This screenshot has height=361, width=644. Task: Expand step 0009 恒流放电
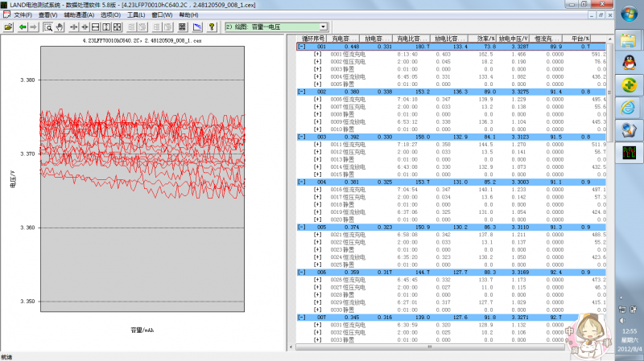317,121
